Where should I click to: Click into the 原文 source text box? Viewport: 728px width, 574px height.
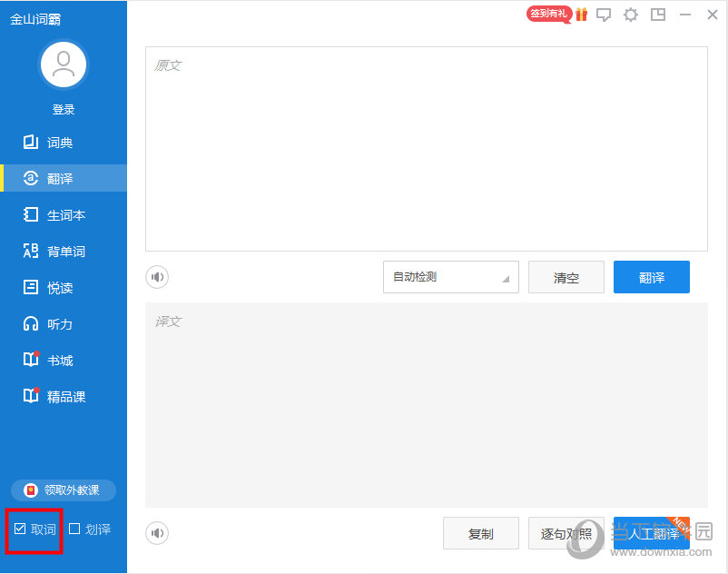[x=427, y=149]
